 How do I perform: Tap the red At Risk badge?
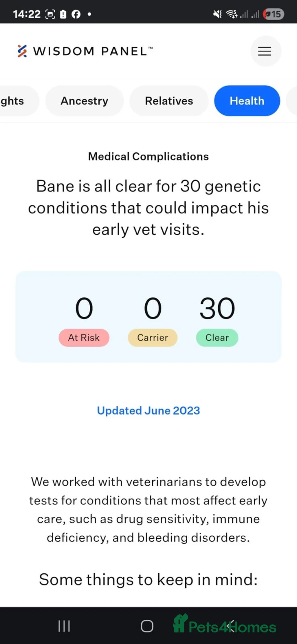[x=84, y=338]
